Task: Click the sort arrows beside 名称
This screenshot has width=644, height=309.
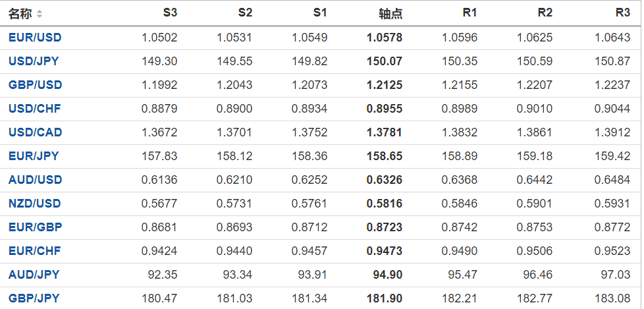Action: click(40, 14)
